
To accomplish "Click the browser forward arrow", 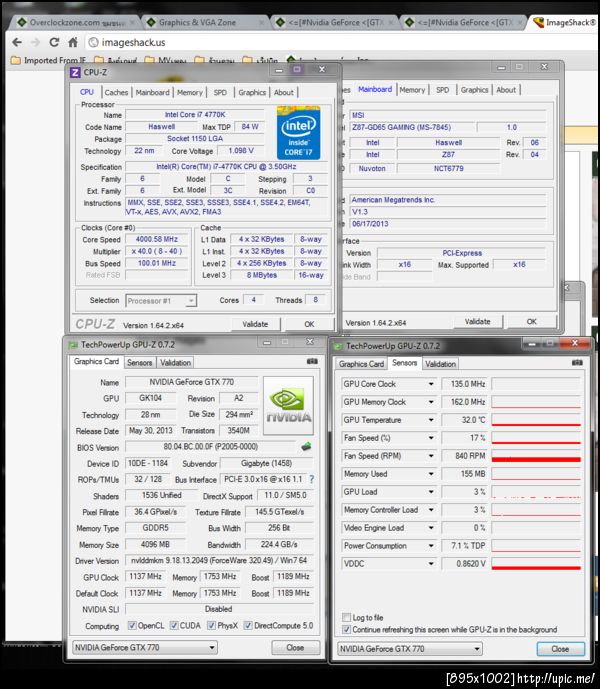I will tap(36, 43).
